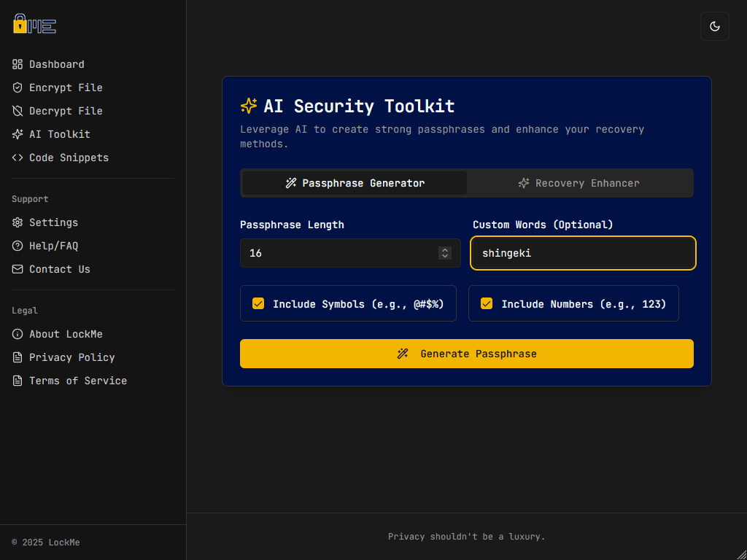747x560 pixels.
Task: Open Encrypt File page
Action: pyautogui.click(x=57, y=87)
